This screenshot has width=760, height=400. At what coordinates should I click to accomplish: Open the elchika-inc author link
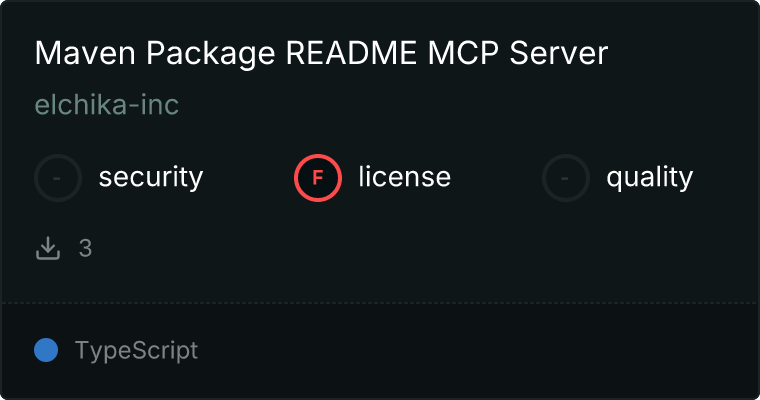(x=107, y=105)
